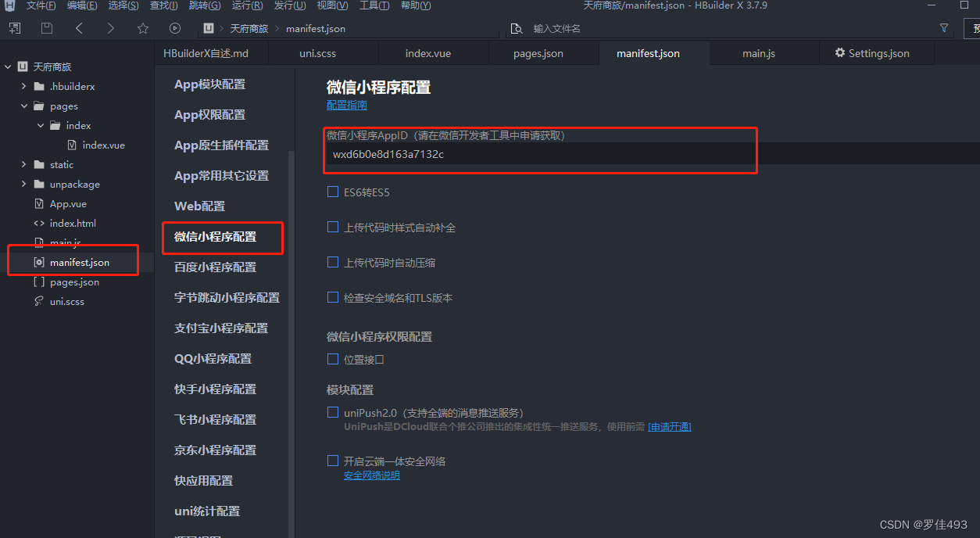Collapse the 天府商旅 project root
Image resolution: width=980 pixels, height=538 pixels.
click(x=7, y=66)
